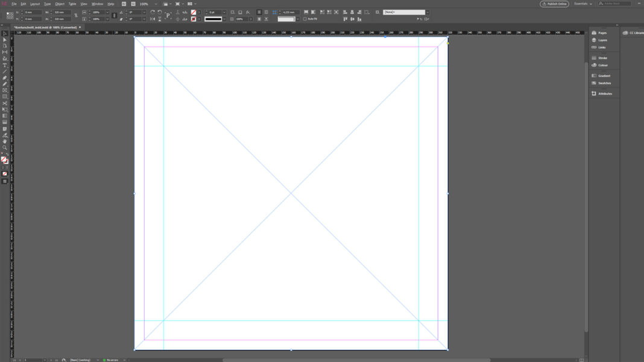Open the Layers panel

pos(603,40)
